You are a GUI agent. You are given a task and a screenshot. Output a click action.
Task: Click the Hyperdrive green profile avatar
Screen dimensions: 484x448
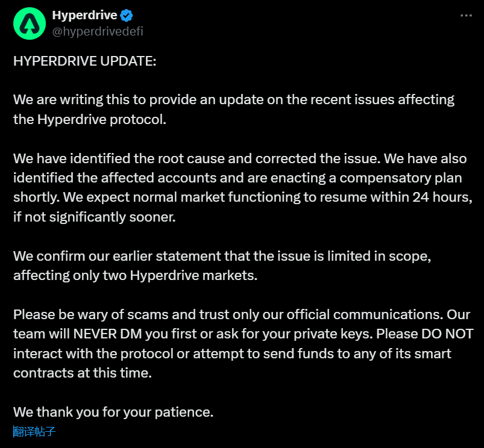30,23
